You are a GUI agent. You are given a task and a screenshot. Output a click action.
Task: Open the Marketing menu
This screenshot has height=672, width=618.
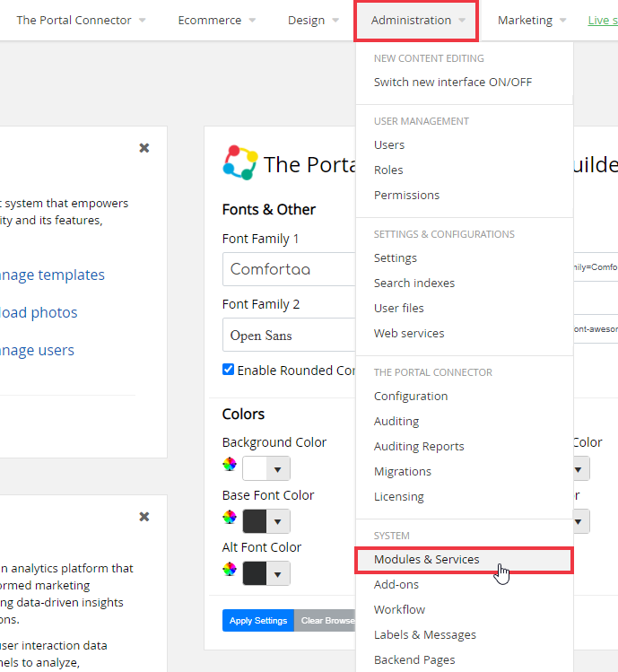[x=531, y=20]
